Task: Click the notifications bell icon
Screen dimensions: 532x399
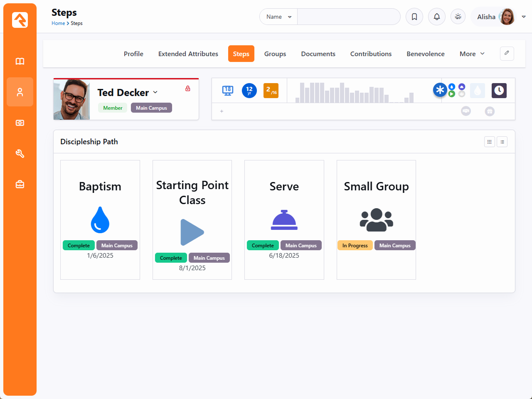Action: coord(437,17)
